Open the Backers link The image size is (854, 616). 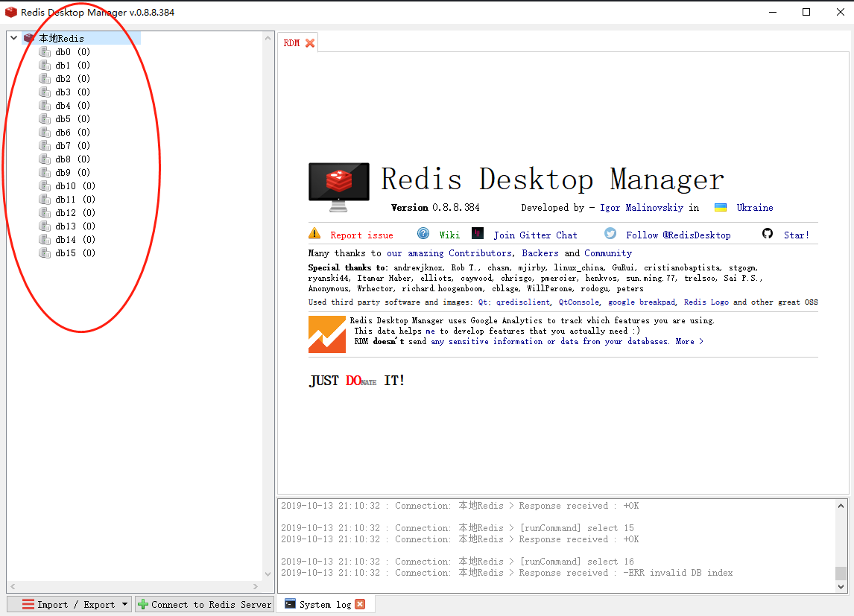(x=540, y=253)
